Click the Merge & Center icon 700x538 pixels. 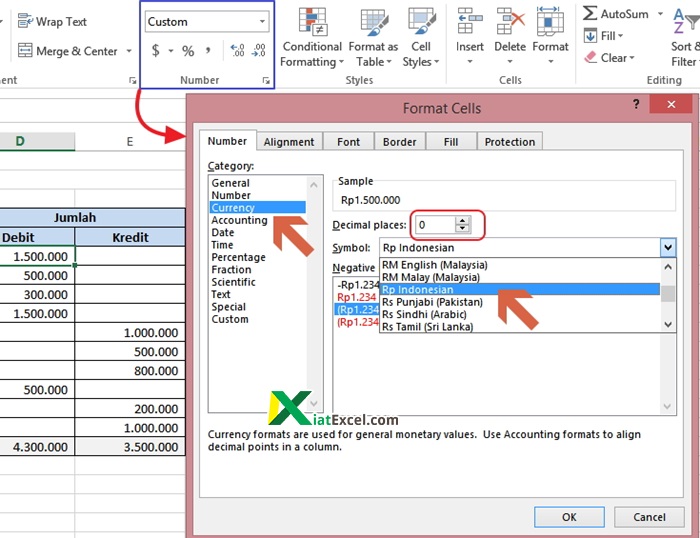coord(25,50)
